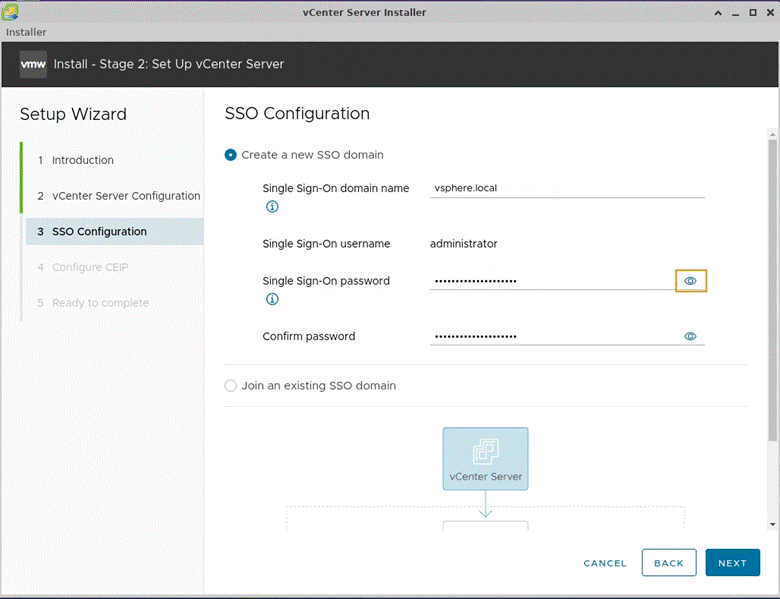Click the CANCEL button

click(605, 563)
